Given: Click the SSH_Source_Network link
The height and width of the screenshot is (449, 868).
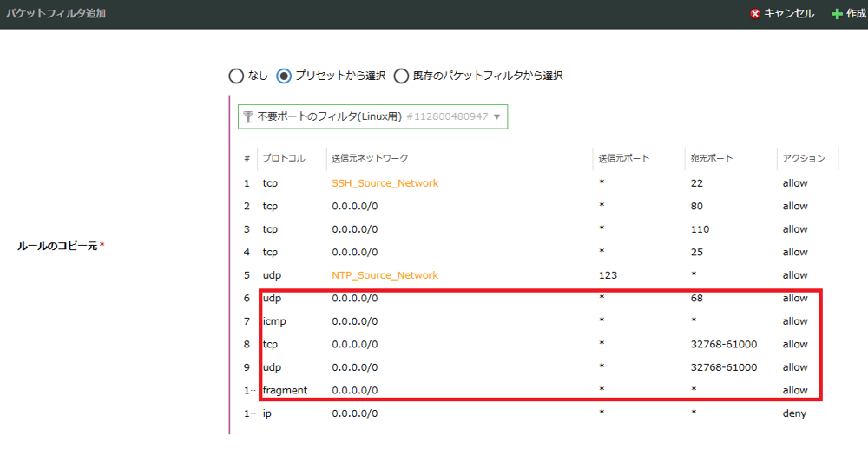Looking at the screenshot, I should [x=385, y=183].
